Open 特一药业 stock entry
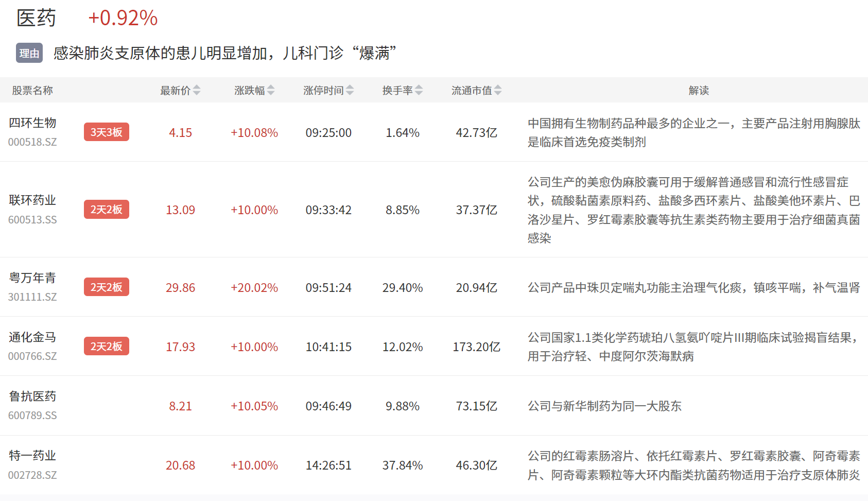The image size is (868, 501). pos(32,456)
